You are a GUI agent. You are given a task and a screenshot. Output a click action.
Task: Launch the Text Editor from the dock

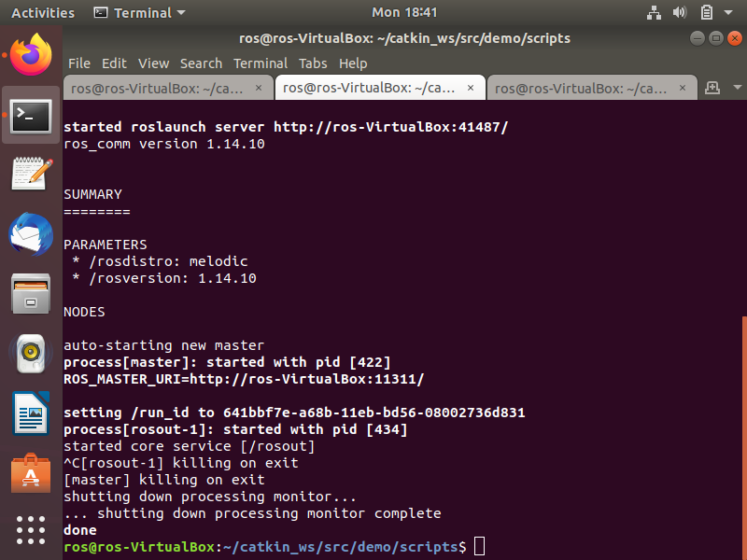[31, 174]
